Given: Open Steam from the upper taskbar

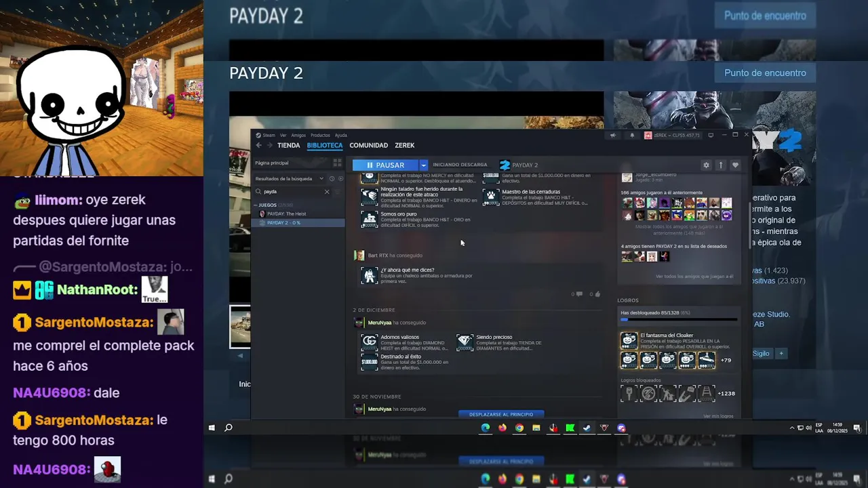Looking at the screenshot, I should point(587,428).
